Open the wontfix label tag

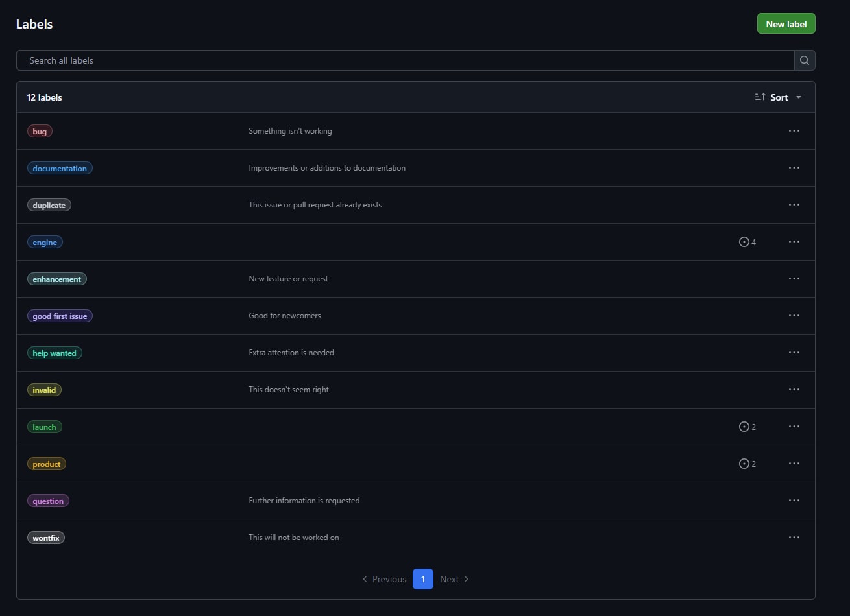pos(46,538)
